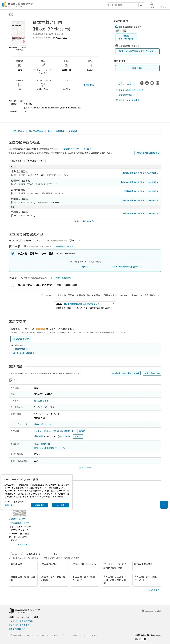Jump to the 書店 tab
The width and height of the screenshot is (170, 644).
[50, 131]
